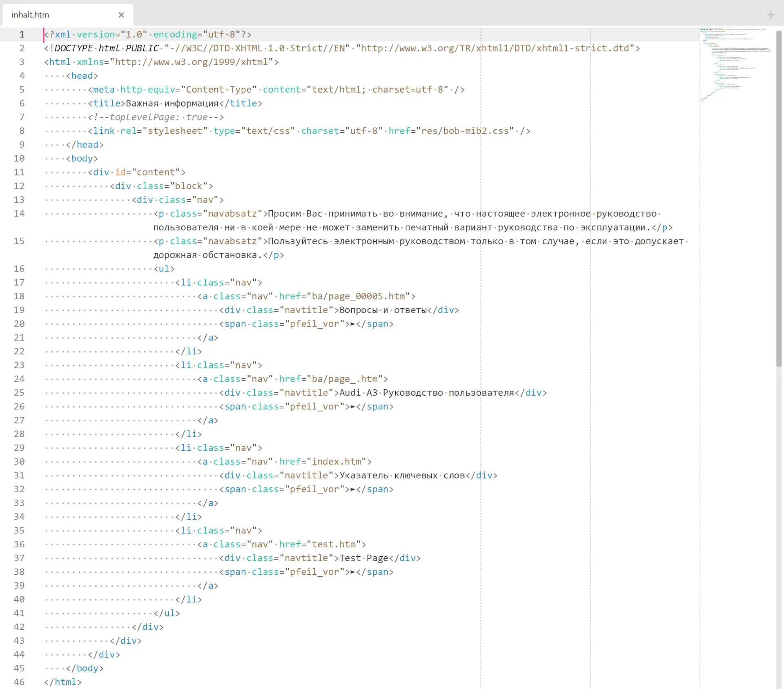
Task: Click the href index.htm value
Action: [336, 462]
